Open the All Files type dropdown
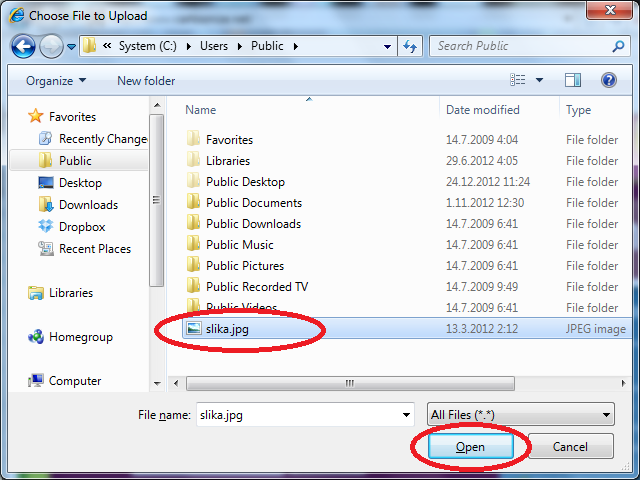640x480 pixels. pos(520,415)
